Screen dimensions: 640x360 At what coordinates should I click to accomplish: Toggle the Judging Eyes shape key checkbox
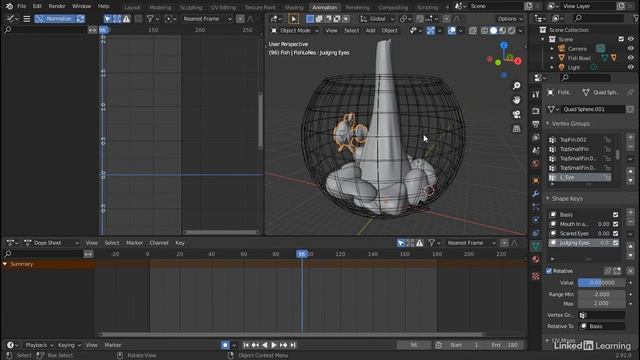(x=616, y=243)
